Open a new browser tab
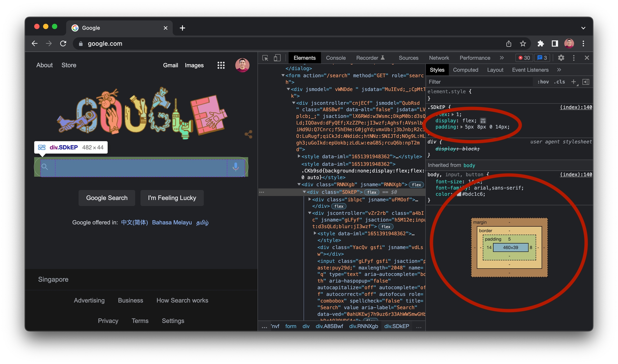 coord(182,28)
